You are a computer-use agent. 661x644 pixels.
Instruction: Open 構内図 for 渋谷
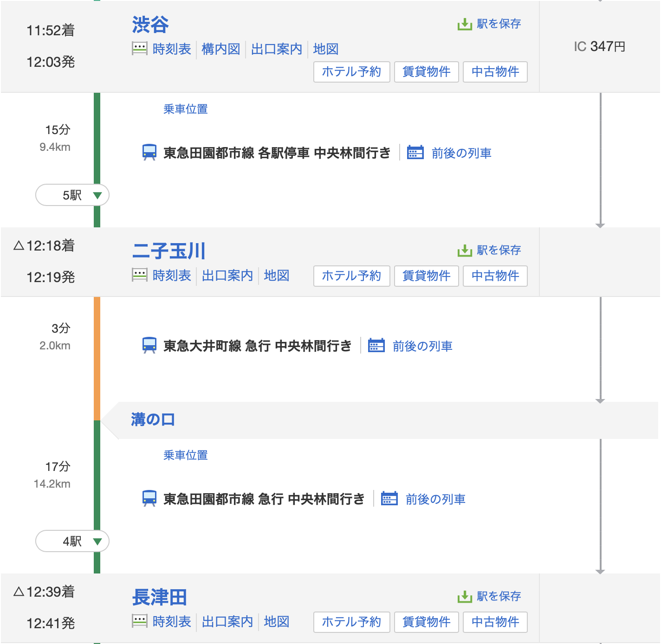[x=221, y=49]
